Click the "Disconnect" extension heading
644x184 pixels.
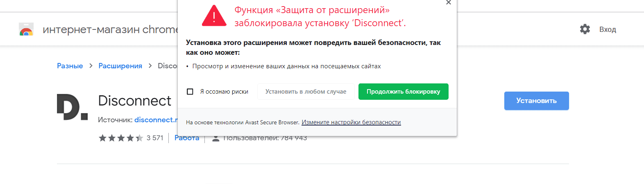[x=134, y=101]
